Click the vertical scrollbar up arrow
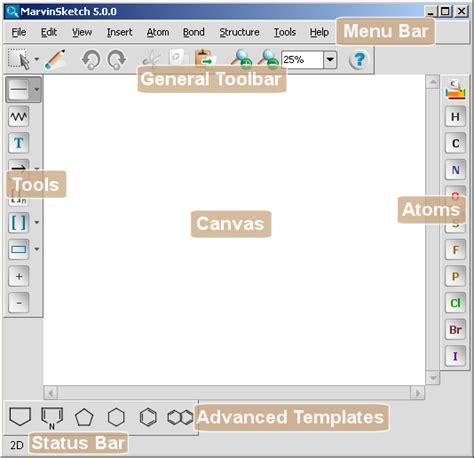 point(433,81)
